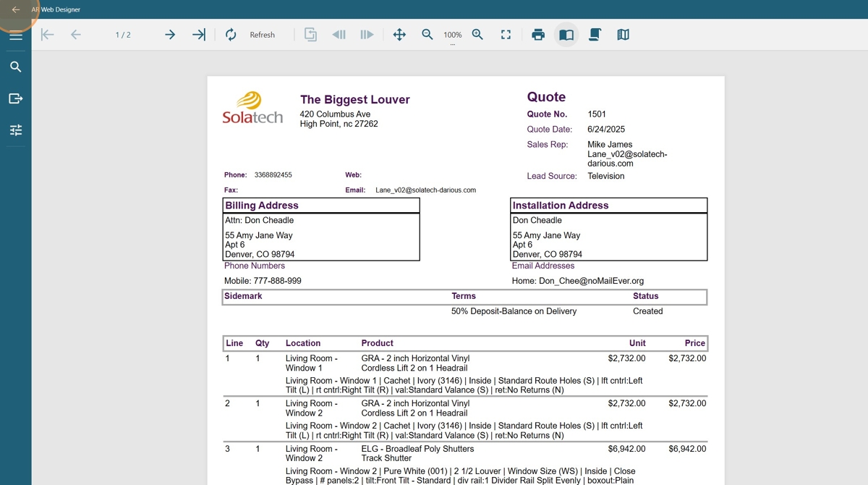Viewport: 868px width, 485px height.
Task: Click the Billing Address heading
Action: (x=262, y=206)
